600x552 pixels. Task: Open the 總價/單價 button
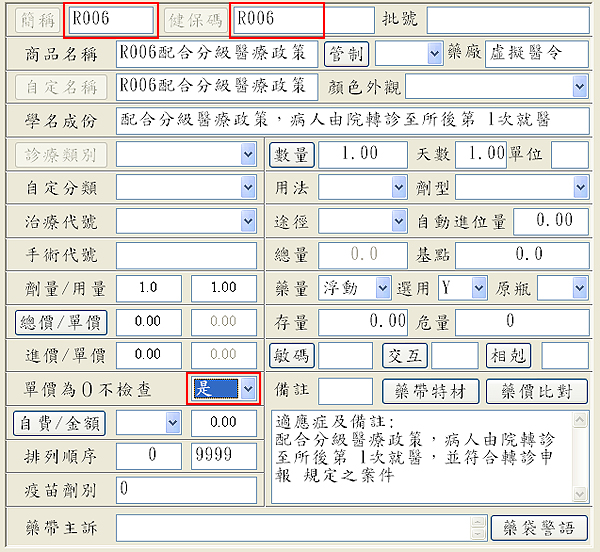click(61, 322)
